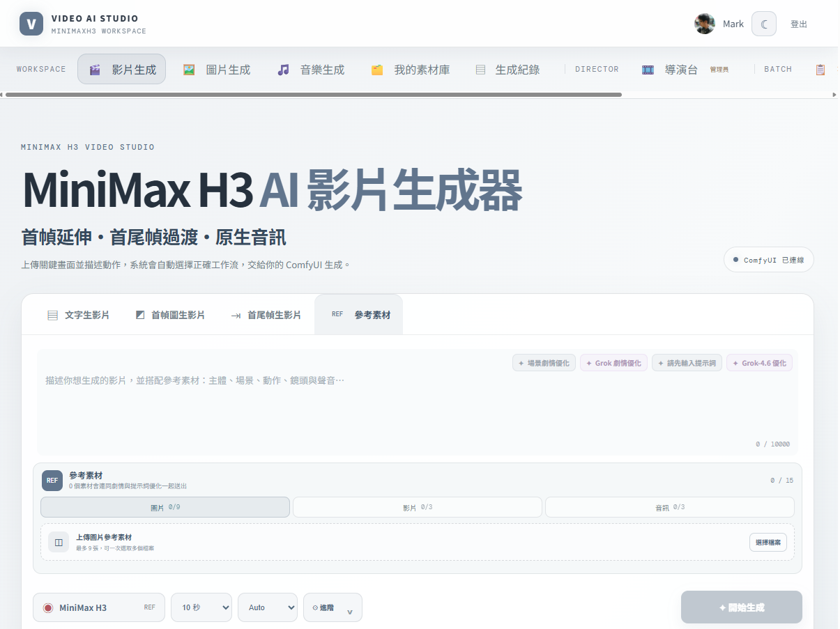The image size is (840, 629).
Task: Click the 管理員 label next to 導演台
Action: coord(719,70)
